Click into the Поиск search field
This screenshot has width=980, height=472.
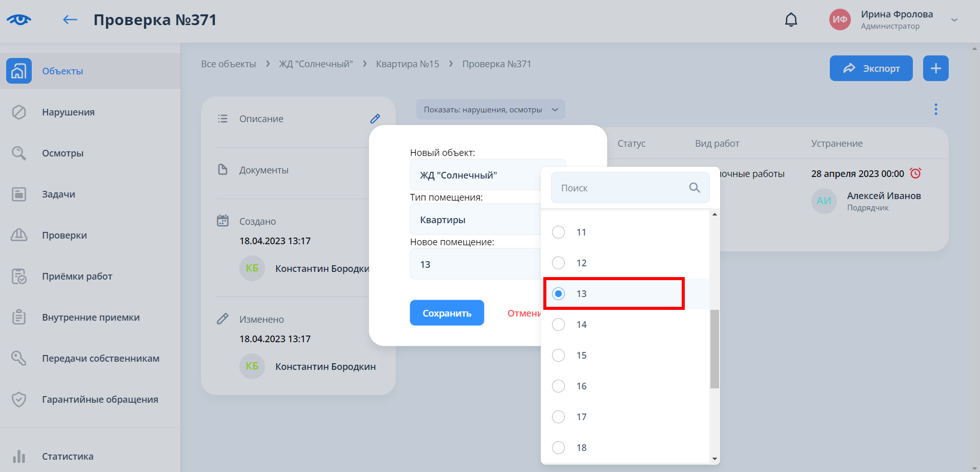pyautogui.click(x=620, y=188)
